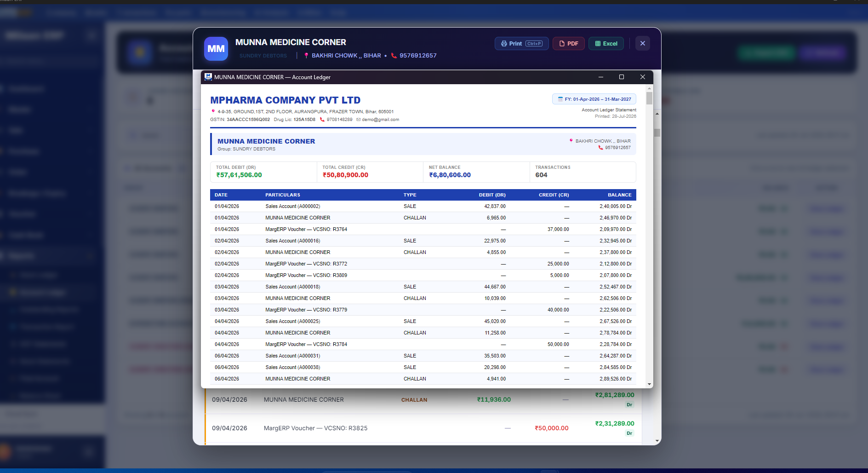Click the modal scroll up arrow
Viewport: 868px width, 473px height.
coord(657,113)
